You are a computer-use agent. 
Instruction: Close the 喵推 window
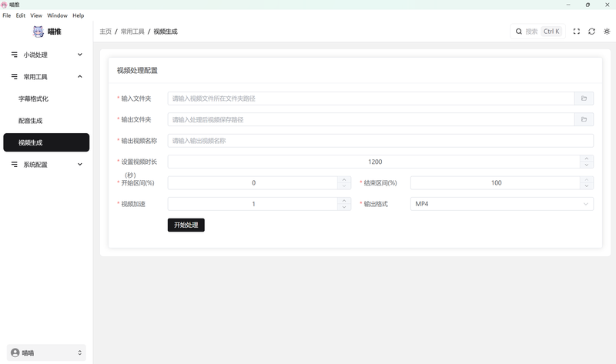pyautogui.click(x=607, y=5)
